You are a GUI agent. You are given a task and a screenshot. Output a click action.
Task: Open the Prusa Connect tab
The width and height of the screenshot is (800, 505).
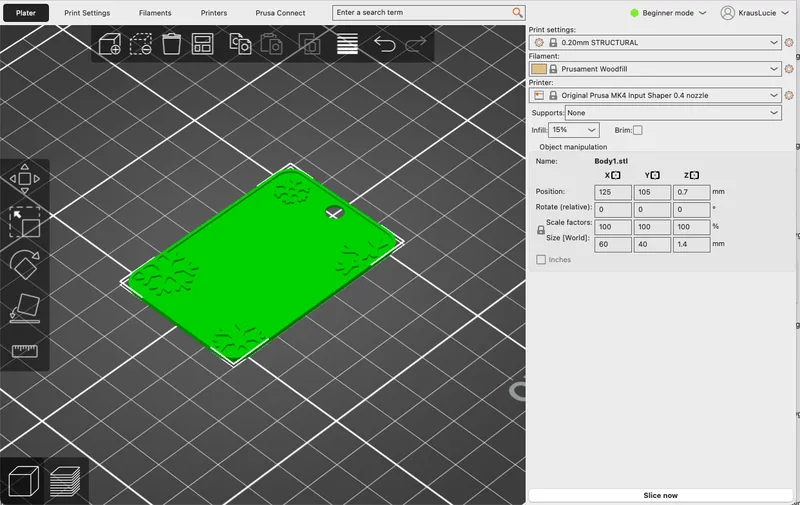click(x=280, y=13)
